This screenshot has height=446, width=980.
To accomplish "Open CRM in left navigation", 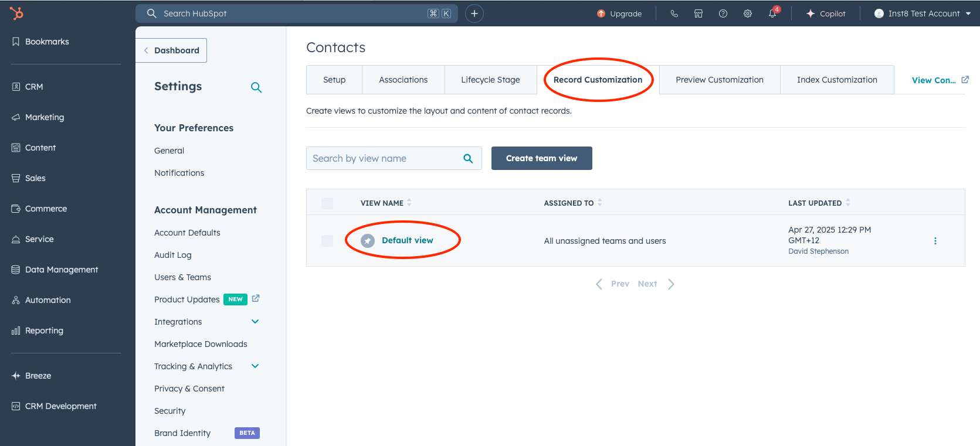I will coord(28,87).
